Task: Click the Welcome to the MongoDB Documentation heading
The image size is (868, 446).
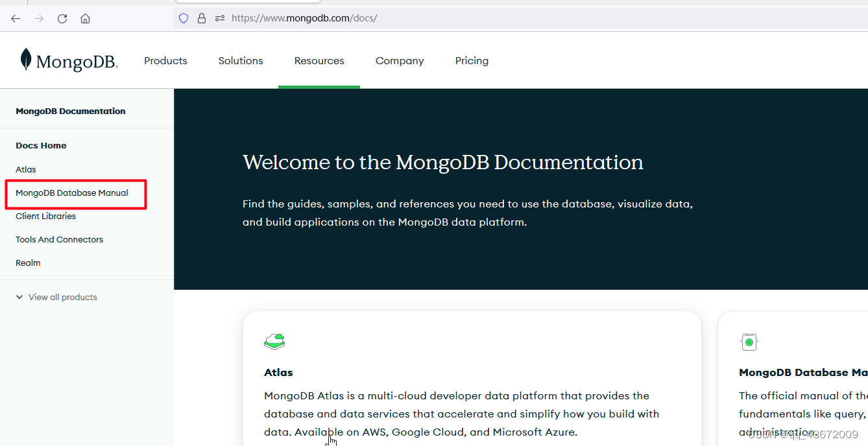Action: coord(443,162)
